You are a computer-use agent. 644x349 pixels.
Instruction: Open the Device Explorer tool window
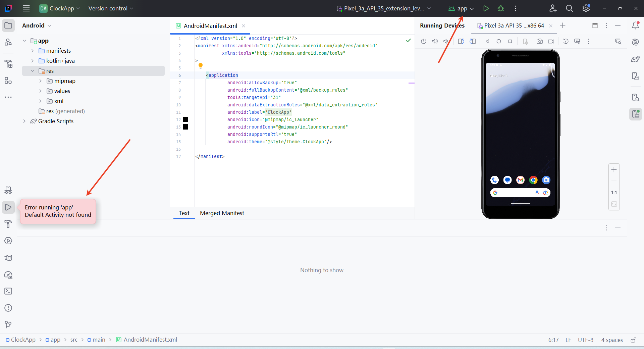coord(636,97)
